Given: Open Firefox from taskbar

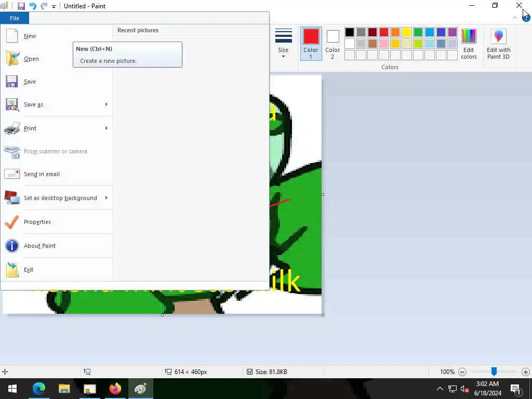Looking at the screenshot, I should point(115,389).
